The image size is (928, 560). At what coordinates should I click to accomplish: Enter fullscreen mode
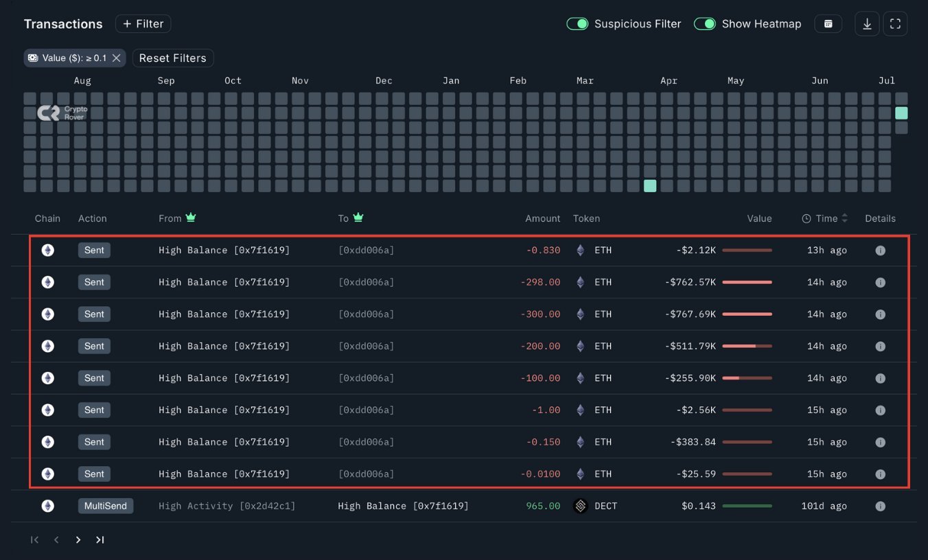point(895,23)
